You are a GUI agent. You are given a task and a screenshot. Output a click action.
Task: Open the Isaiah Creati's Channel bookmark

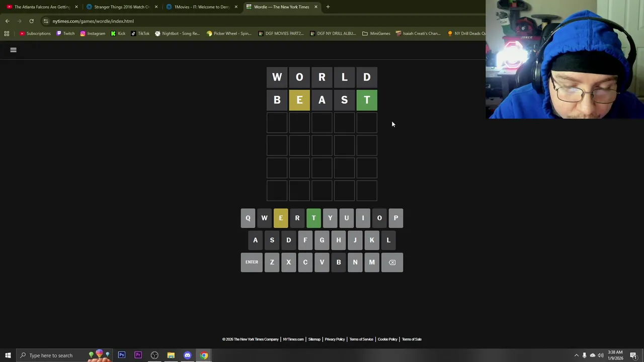click(418, 33)
